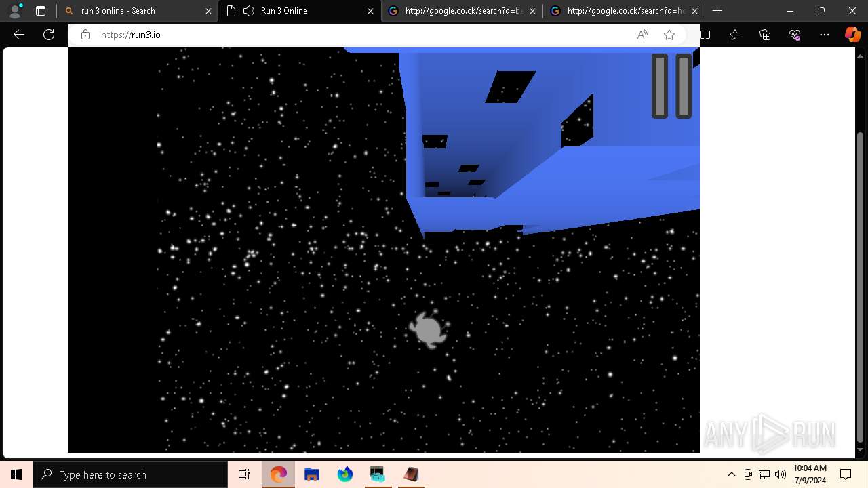
Task: Show hidden system tray icons
Action: click(731, 474)
